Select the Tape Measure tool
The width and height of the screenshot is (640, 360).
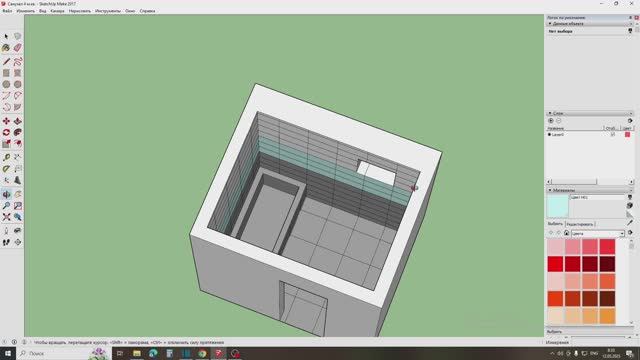tap(6, 158)
